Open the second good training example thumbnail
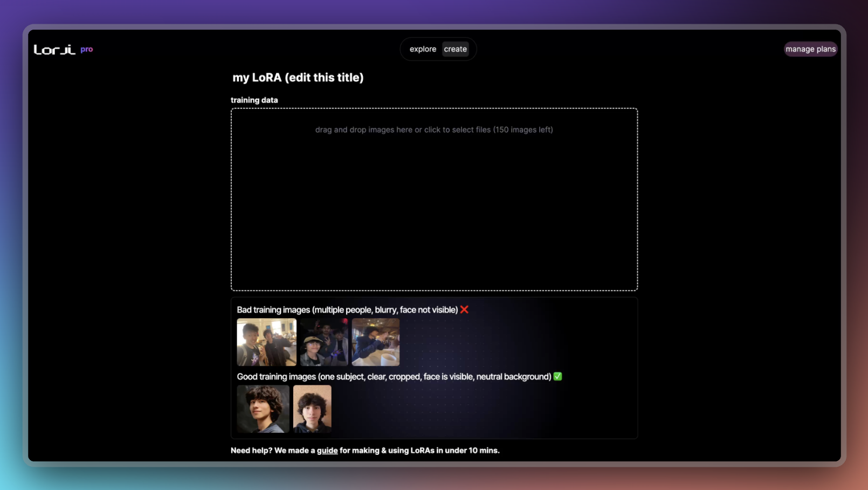This screenshot has height=490, width=868. [x=312, y=409]
